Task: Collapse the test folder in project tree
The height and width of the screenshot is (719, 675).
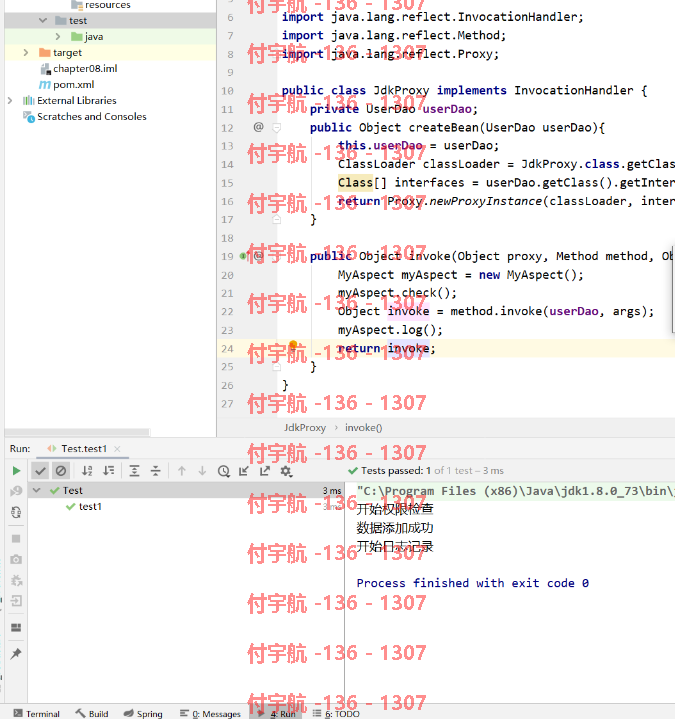Action: point(43,20)
